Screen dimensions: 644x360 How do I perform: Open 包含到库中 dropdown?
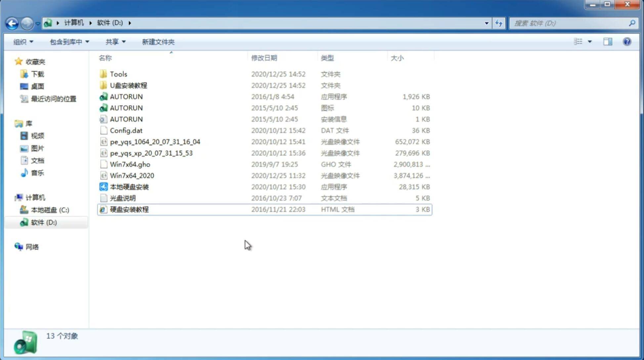[68, 41]
